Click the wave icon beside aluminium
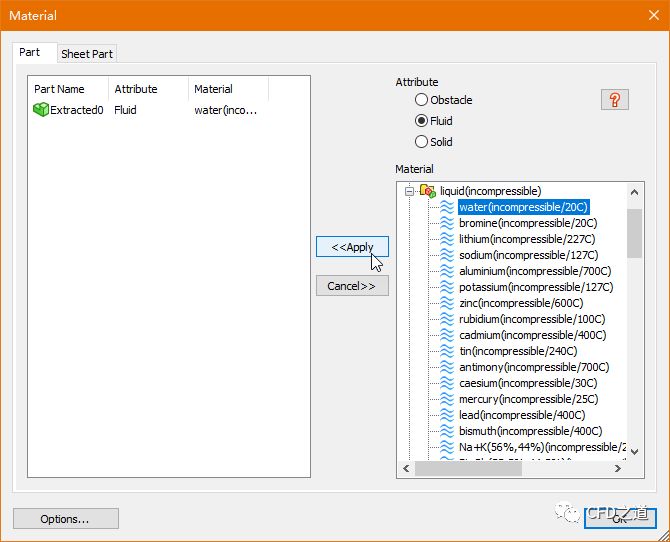670x542 pixels. (447, 271)
